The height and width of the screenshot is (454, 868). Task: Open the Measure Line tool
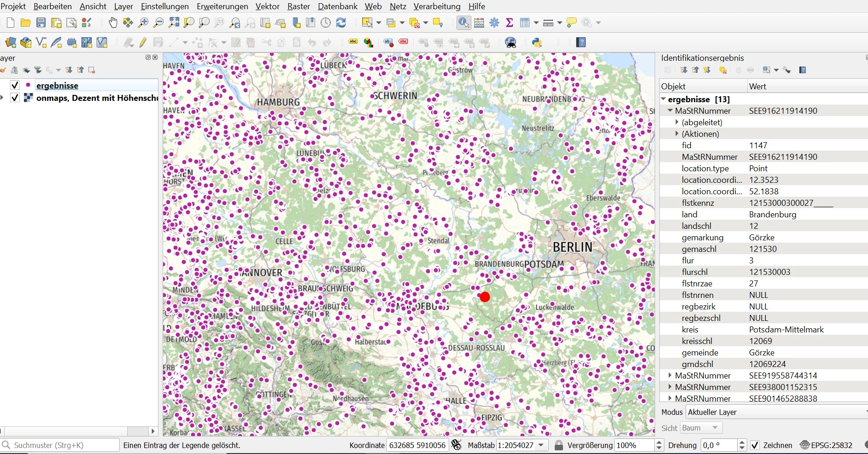coord(548,23)
